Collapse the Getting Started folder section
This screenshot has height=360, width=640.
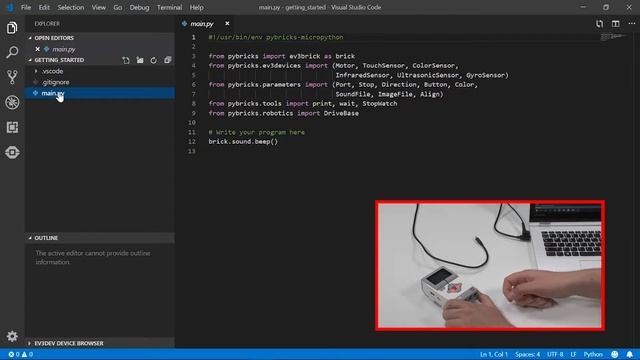pos(59,60)
